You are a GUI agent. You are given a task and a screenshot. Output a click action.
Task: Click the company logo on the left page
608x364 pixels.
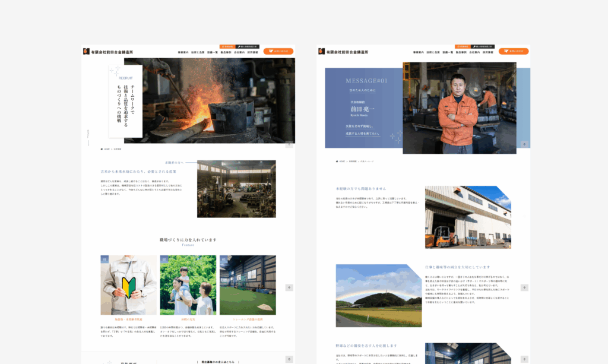(108, 52)
